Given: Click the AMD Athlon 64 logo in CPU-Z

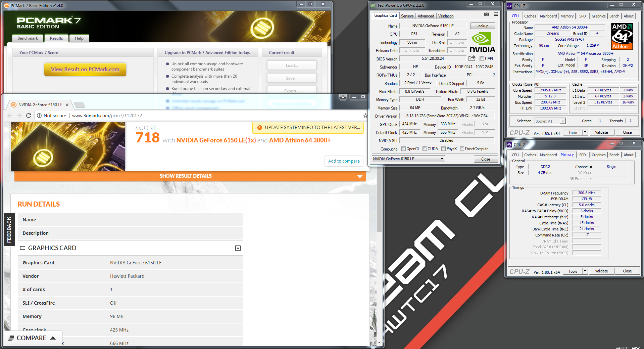Looking at the screenshot, I should point(622,36).
